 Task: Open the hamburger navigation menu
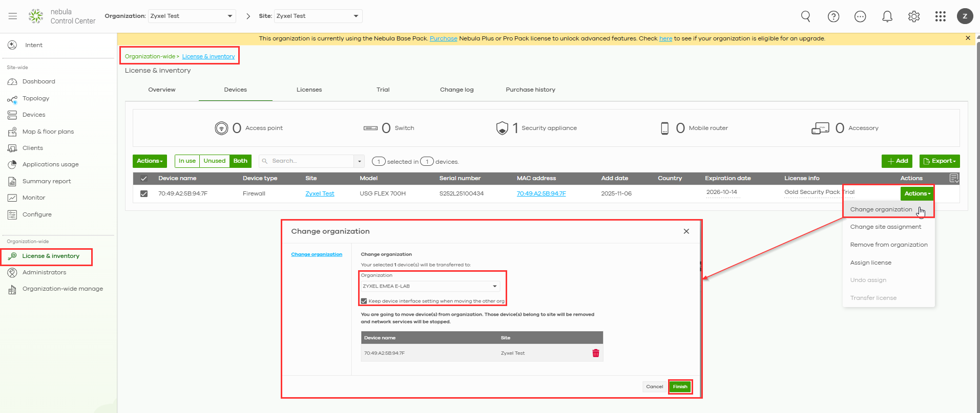[13, 16]
